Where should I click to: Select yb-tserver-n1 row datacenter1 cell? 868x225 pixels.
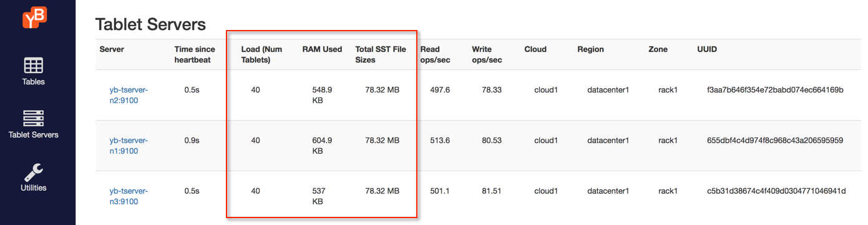click(x=608, y=141)
